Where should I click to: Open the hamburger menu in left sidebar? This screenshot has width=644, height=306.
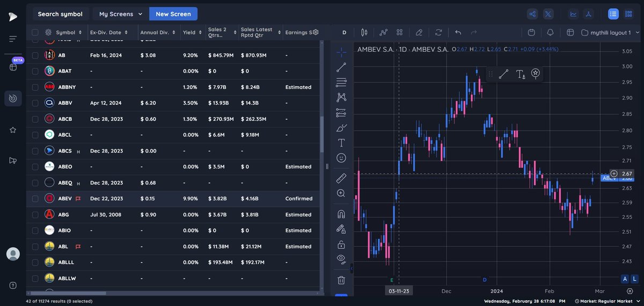pos(13,39)
